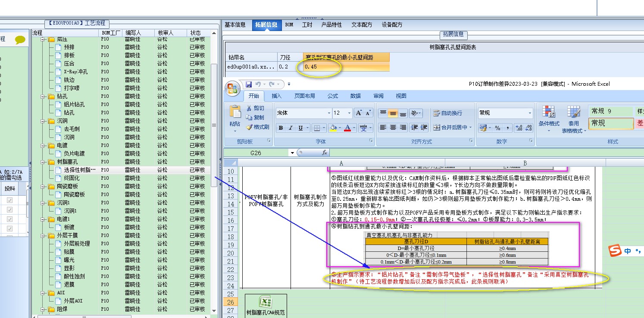Toggle bold formatting
Image resolution: width=644 pixels, height=318 pixels.
[x=281, y=128]
